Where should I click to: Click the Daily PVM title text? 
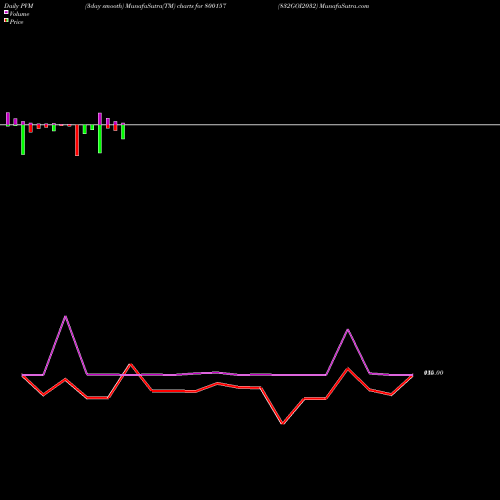point(19,6)
